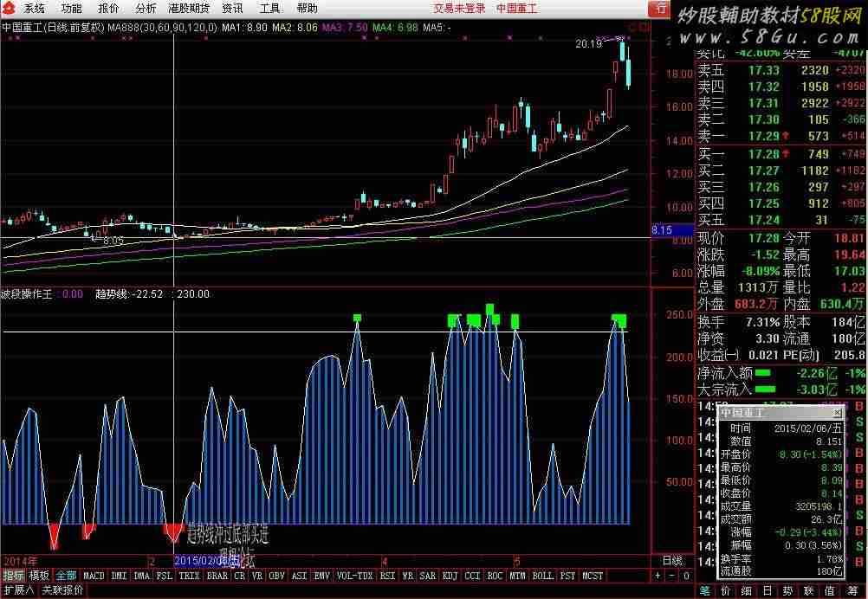The height and width of the screenshot is (599, 868).
Task: Open the 帮助 menu
Action: pos(308,9)
